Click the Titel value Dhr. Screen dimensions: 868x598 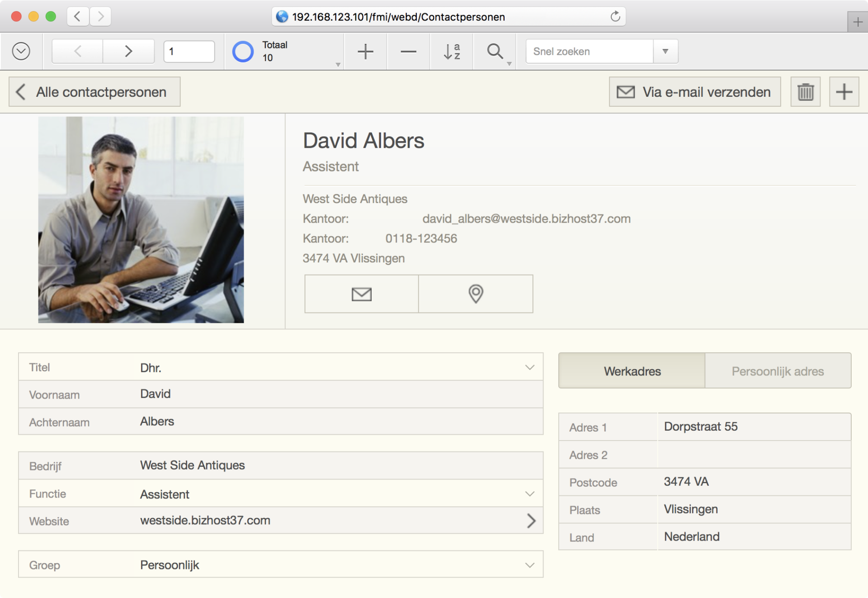tap(151, 368)
